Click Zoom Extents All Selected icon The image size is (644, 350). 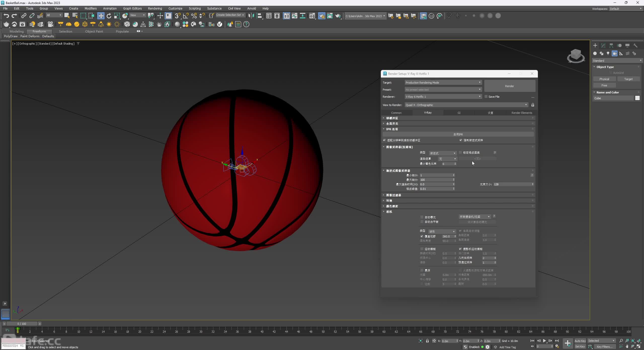coord(639,341)
